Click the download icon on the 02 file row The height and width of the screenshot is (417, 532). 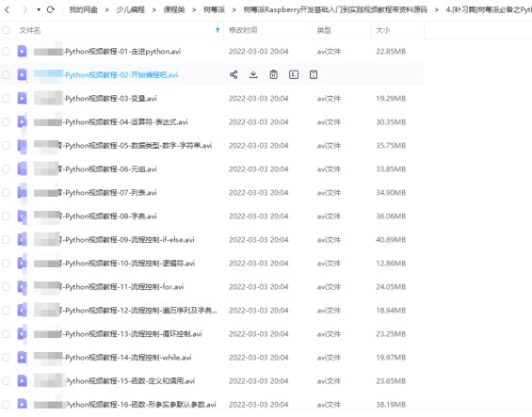pos(253,74)
